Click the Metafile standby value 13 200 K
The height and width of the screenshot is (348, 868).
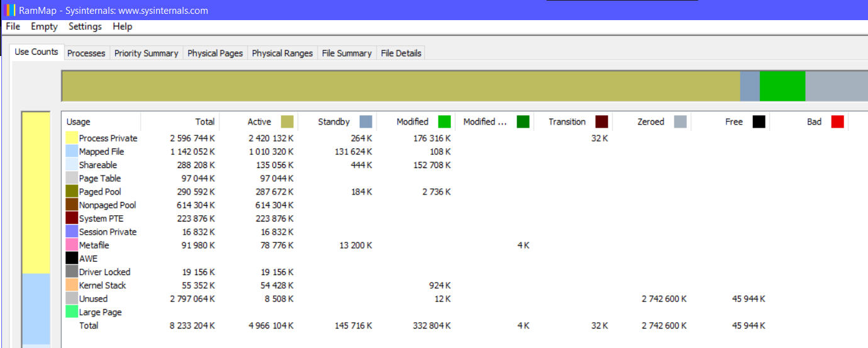click(x=355, y=245)
